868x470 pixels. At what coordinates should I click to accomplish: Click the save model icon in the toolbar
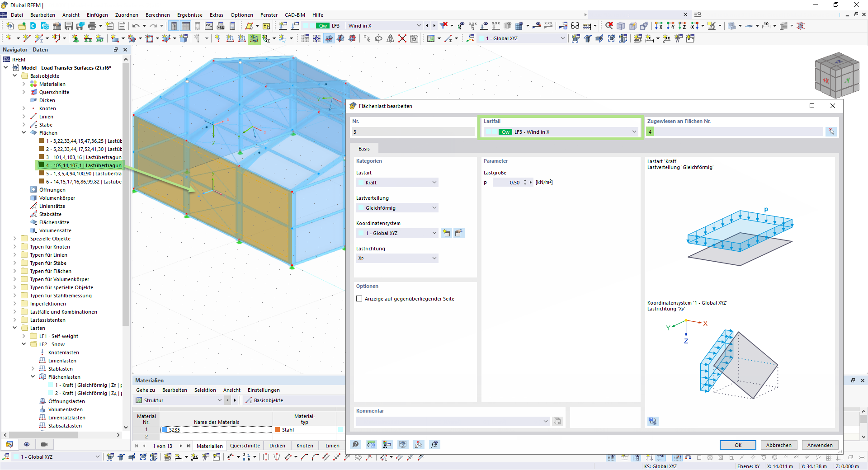tap(69, 26)
